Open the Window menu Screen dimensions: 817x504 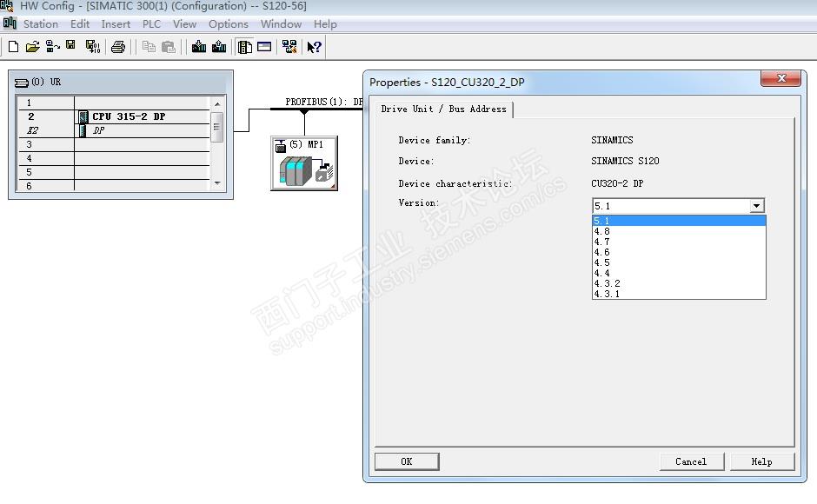(281, 24)
